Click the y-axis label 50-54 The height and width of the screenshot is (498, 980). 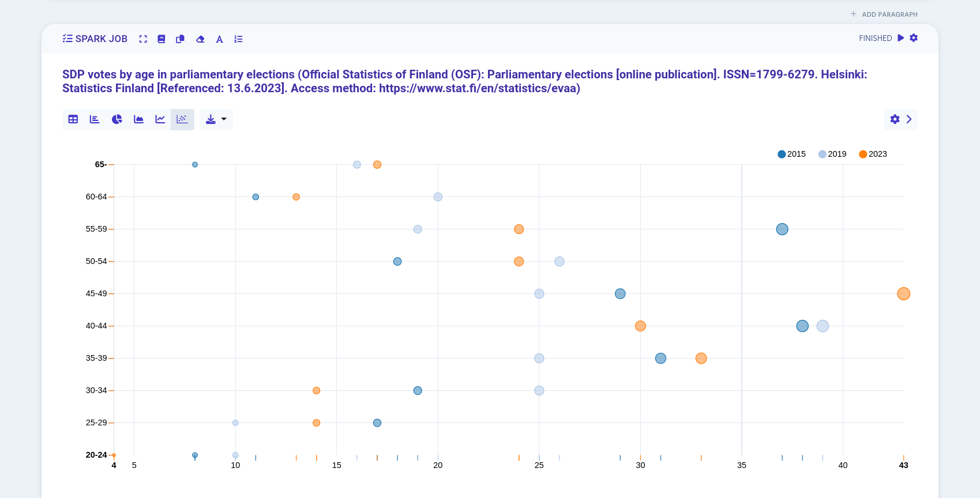[x=96, y=261]
